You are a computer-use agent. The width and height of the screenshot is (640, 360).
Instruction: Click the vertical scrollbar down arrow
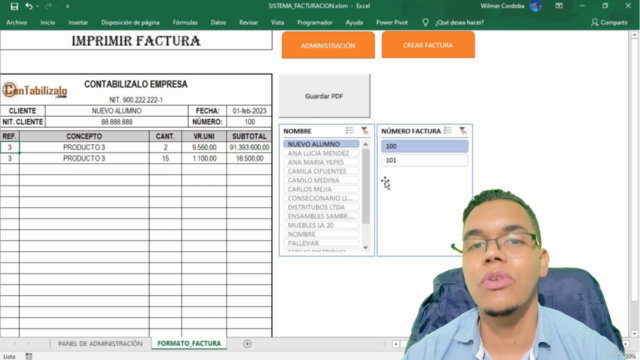634,334
